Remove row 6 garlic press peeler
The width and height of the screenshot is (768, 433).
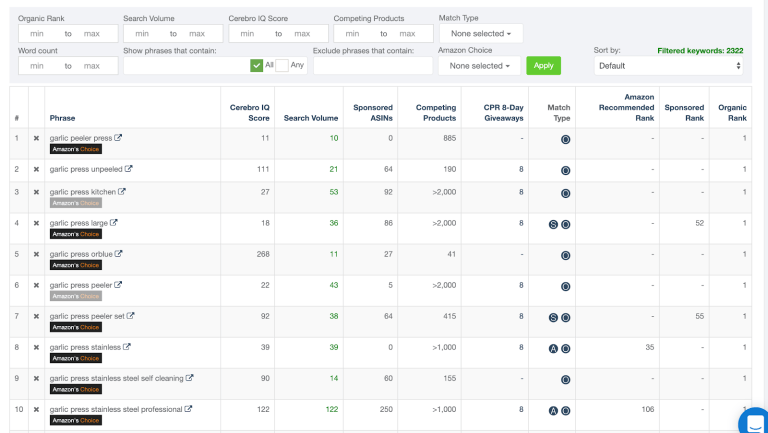pos(36,285)
